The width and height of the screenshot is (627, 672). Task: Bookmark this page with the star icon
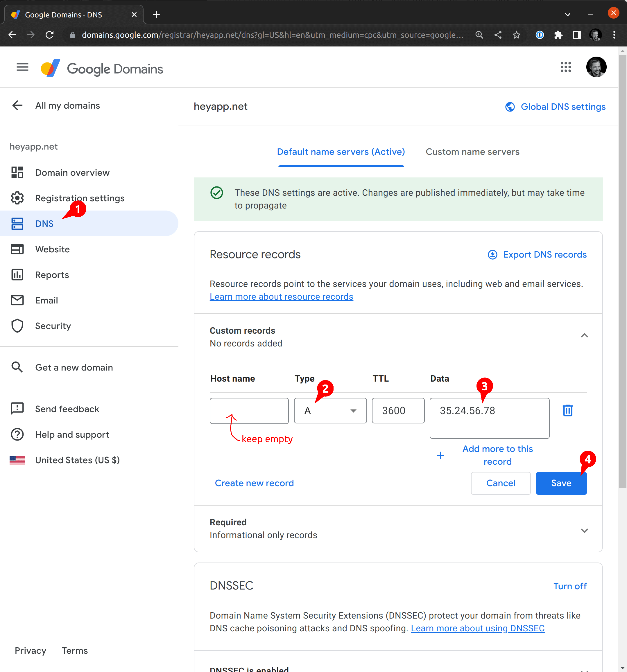pos(516,35)
